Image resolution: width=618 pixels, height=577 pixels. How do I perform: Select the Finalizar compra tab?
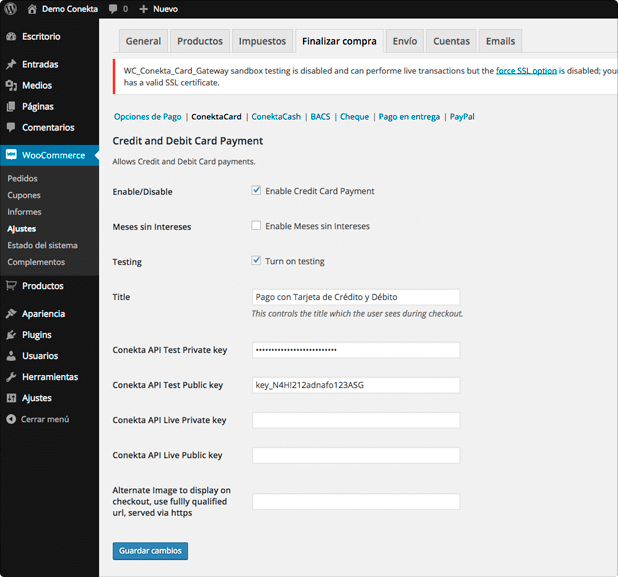click(x=339, y=41)
